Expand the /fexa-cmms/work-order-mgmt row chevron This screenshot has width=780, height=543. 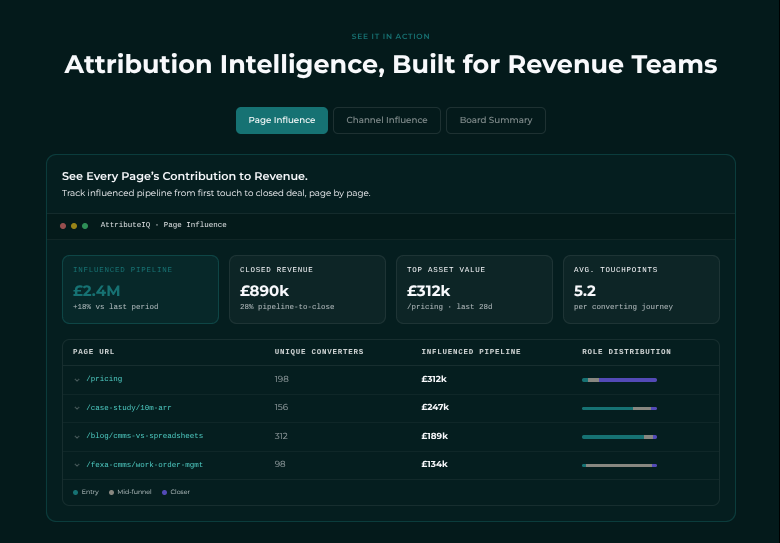[x=77, y=465]
